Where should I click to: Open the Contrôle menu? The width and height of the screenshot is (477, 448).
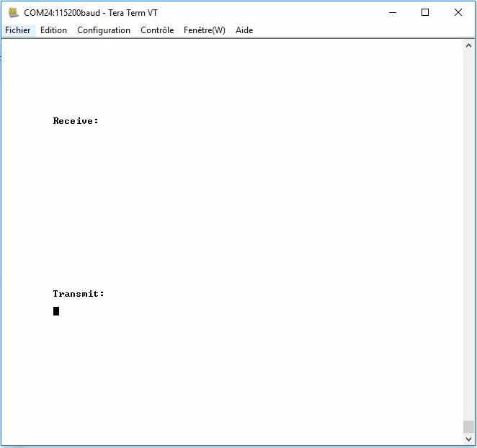(x=157, y=30)
